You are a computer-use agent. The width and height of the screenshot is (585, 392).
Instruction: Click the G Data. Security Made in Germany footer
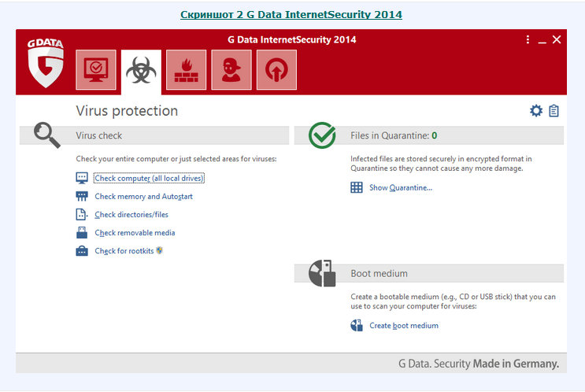tap(479, 364)
